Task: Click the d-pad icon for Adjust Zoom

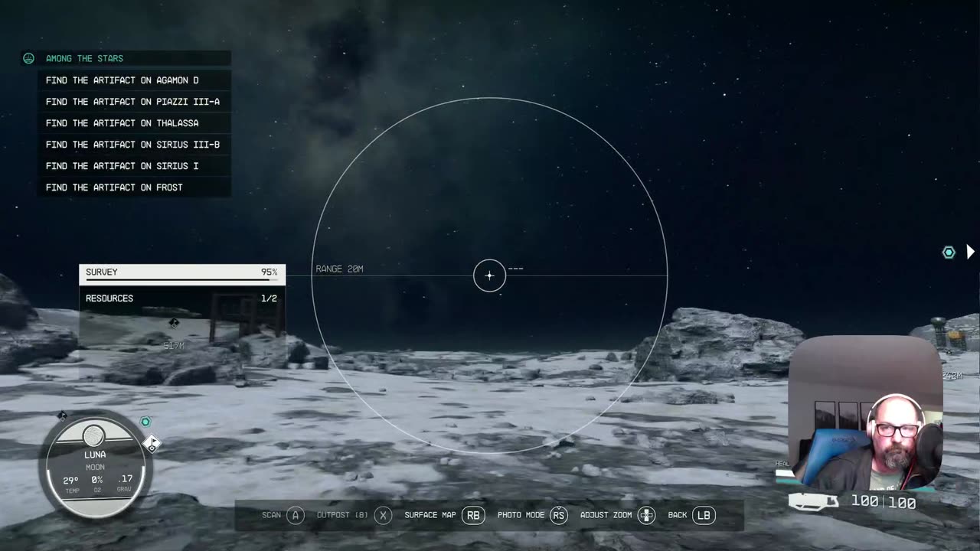Action: (647, 515)
